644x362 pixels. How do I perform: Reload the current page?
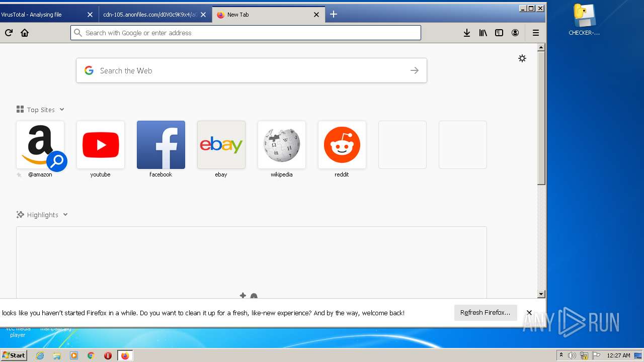point(9,33)
